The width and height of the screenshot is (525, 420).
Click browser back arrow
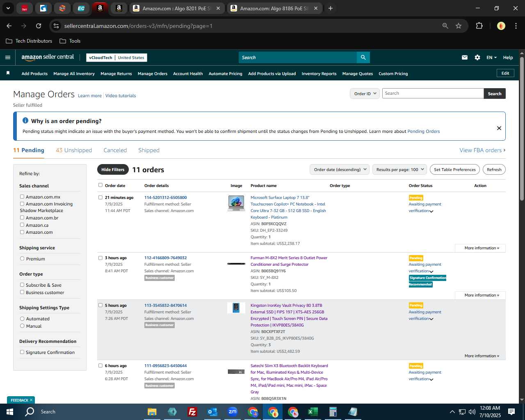tap(9, 26)
